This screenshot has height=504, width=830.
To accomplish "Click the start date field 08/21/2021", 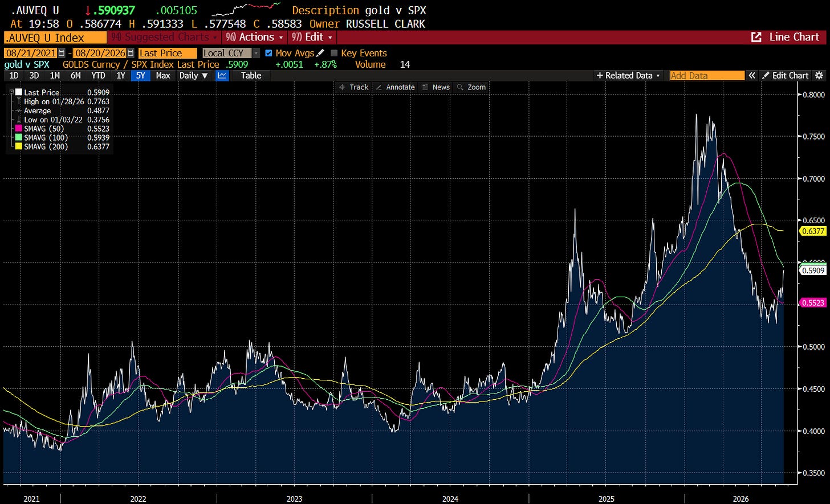I will click(x=29, y=53).
